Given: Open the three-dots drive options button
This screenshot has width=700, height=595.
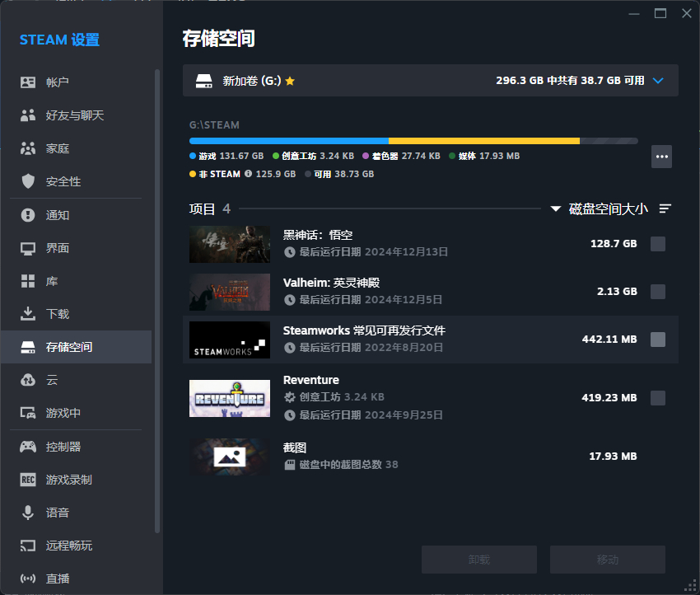Looking at the screenshot, I should pos(661,157).
